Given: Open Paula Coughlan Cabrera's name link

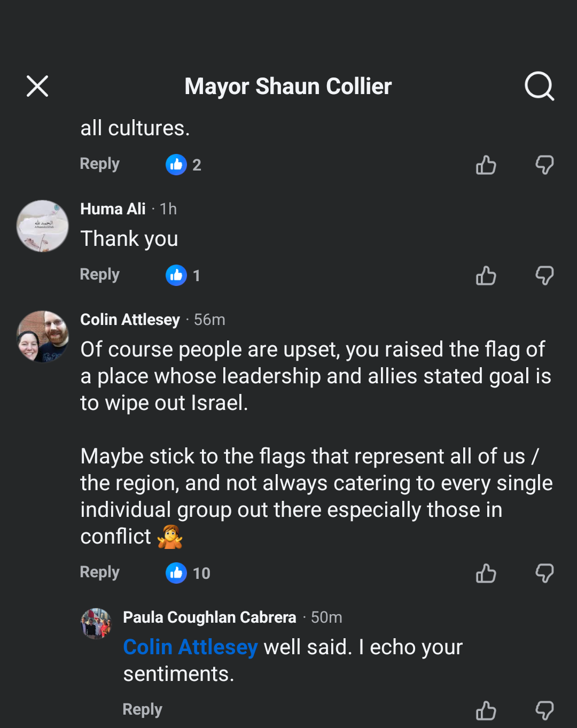Looking at the screenshot, I should (x=209, y=617).
